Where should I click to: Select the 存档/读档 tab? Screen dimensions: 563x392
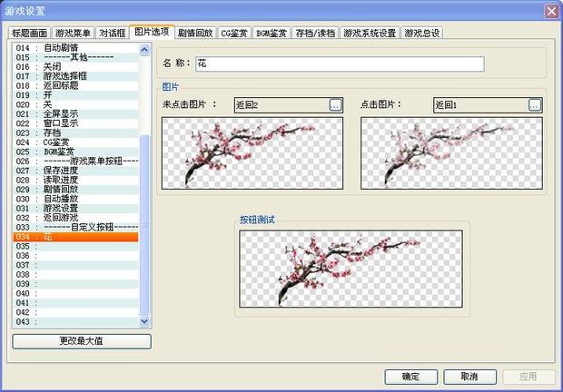(315, 33)
